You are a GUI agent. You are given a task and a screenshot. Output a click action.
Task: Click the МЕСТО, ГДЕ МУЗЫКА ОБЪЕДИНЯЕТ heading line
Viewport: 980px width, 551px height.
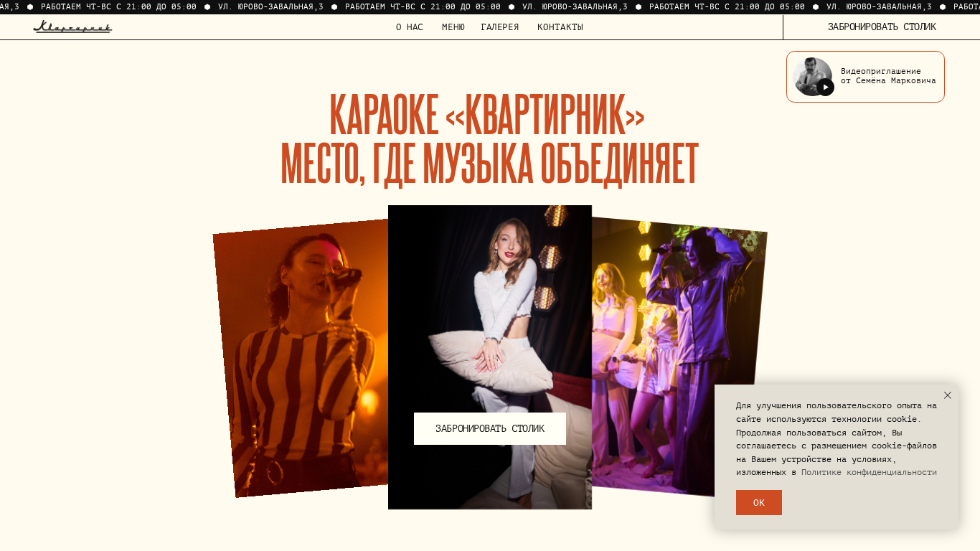pos(489,164)
